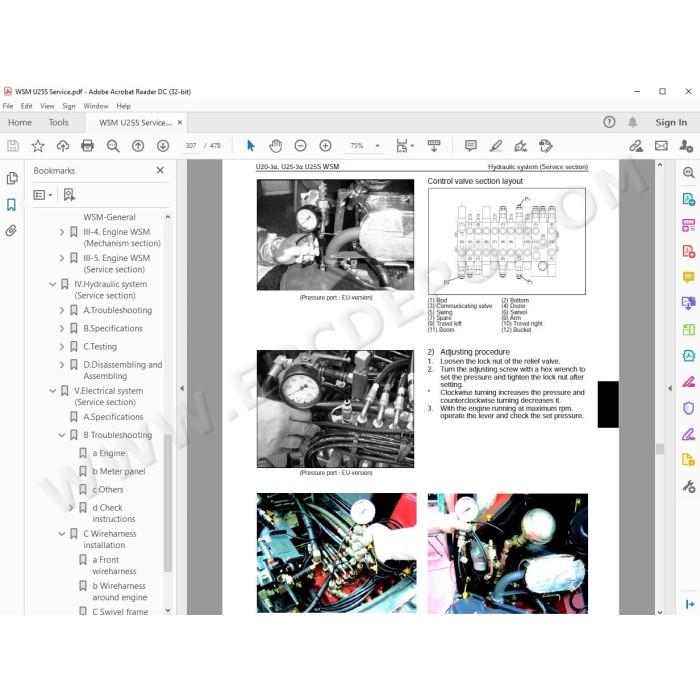Click the Sign In button
Screen dimensions: 700x700
(x=671, y=122)
